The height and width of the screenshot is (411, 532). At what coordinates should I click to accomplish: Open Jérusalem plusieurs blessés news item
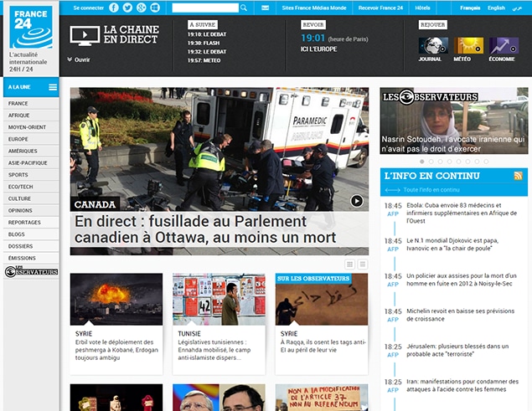(457, 350)
